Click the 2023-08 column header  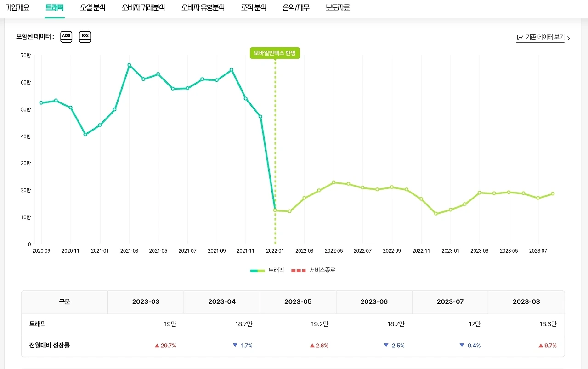tap(526, 302)
